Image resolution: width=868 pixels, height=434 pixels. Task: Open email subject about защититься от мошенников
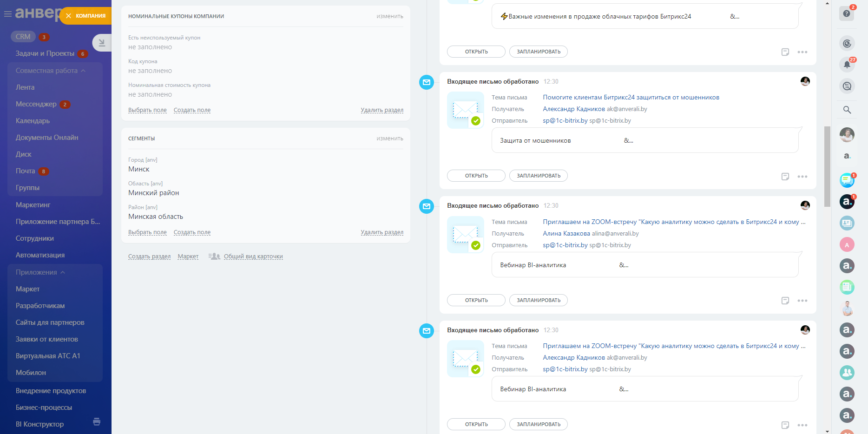coord(631,97)
